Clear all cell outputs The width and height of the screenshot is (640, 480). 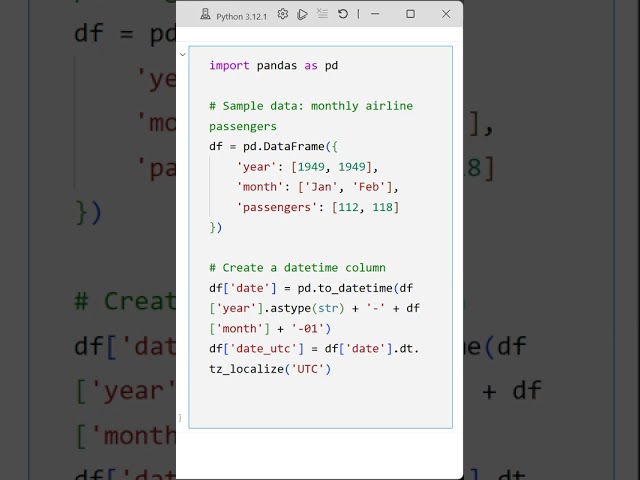click(x=322, y=14)
